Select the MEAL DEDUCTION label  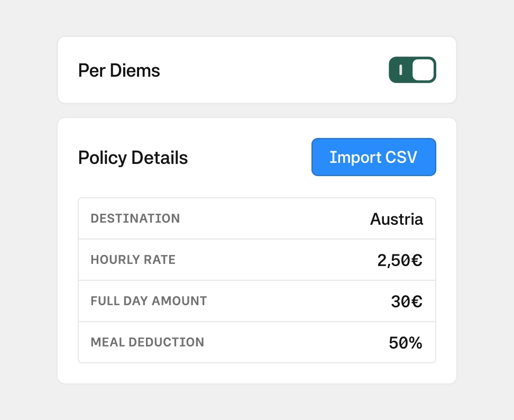pyautogui.click(x=148, y=342)
